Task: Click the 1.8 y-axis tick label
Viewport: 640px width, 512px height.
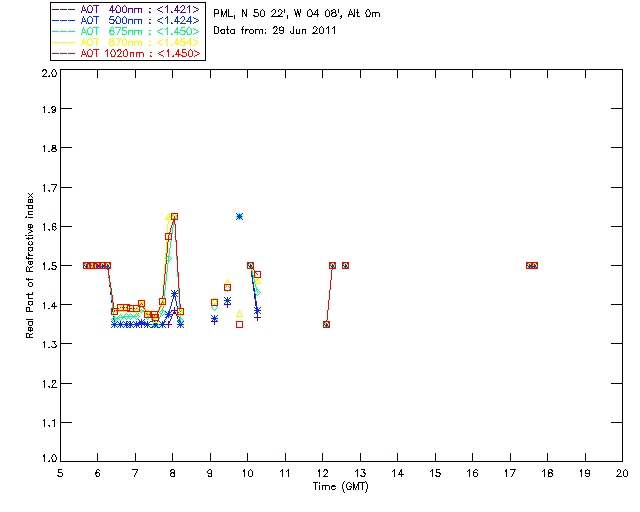Action: [x=49, y=148]
